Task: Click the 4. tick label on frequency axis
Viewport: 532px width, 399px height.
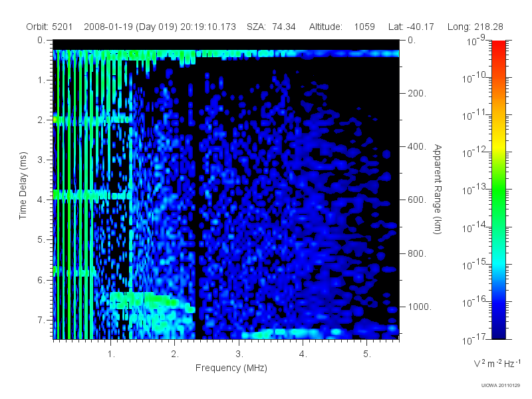Action: click(303, 354)
